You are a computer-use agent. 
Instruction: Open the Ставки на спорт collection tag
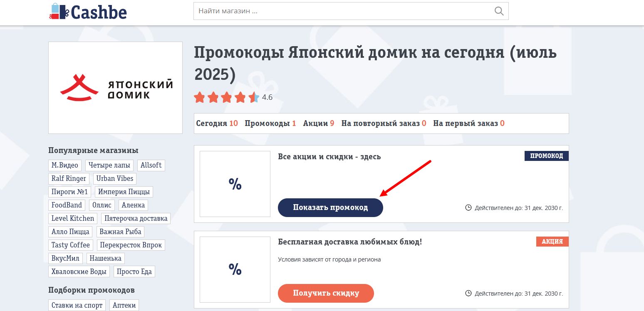[x=77, y=306]
